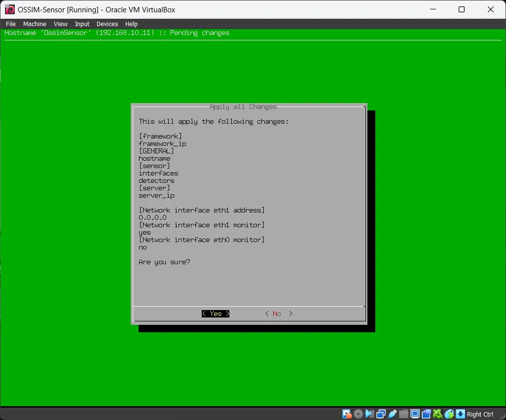Open the View menu
The width and height of the screenshot is (506, 420).
(61, 24)
